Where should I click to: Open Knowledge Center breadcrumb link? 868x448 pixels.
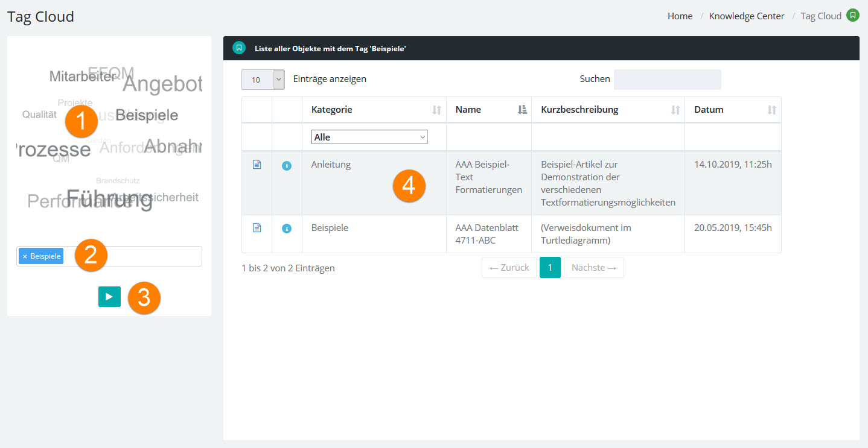[x=747, y=16]
